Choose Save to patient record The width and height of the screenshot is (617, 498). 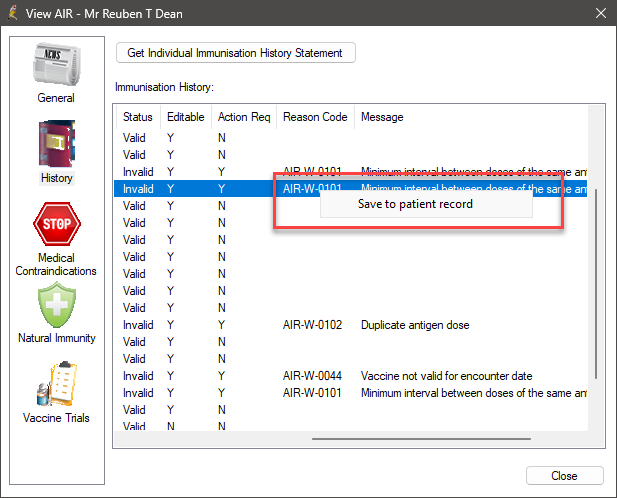click(415, 204)
